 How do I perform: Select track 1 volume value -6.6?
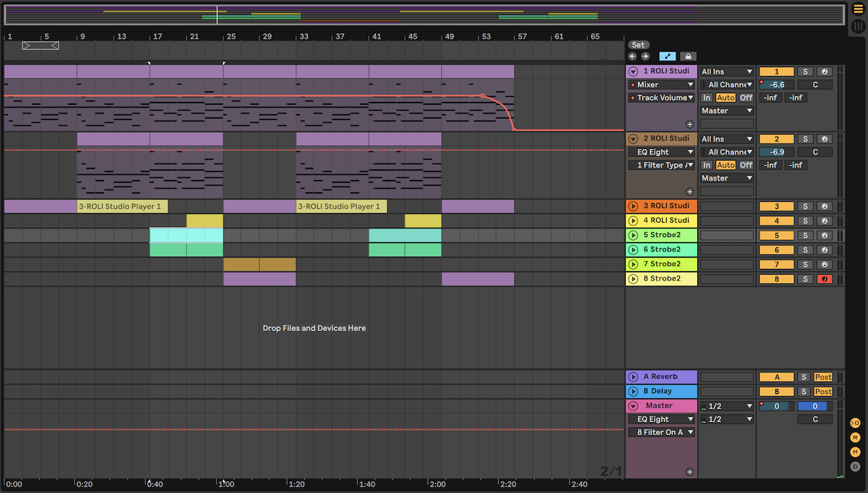(777, 85)
